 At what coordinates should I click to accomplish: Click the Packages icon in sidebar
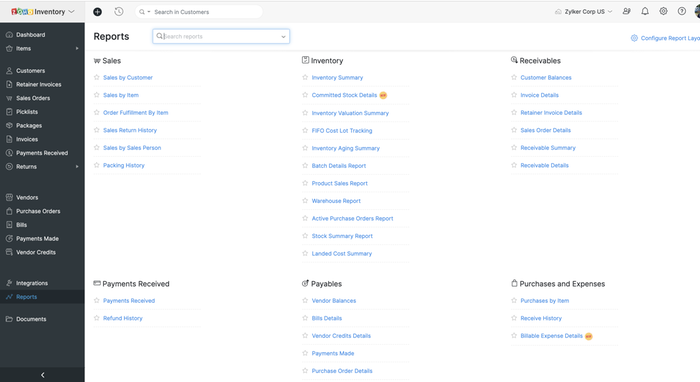tap(9, 125)
